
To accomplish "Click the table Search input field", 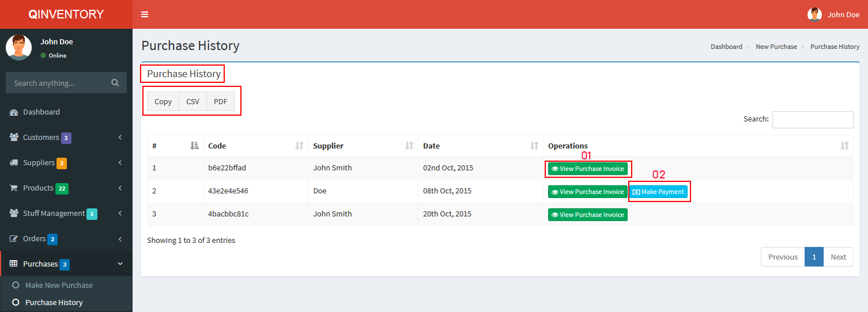I will [x=813, y=119].
